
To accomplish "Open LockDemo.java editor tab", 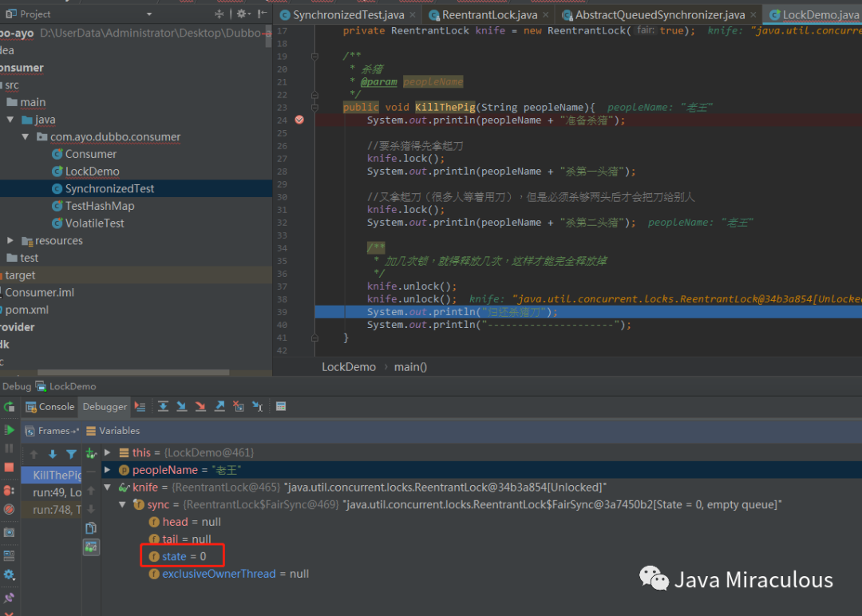I will 813,15.
